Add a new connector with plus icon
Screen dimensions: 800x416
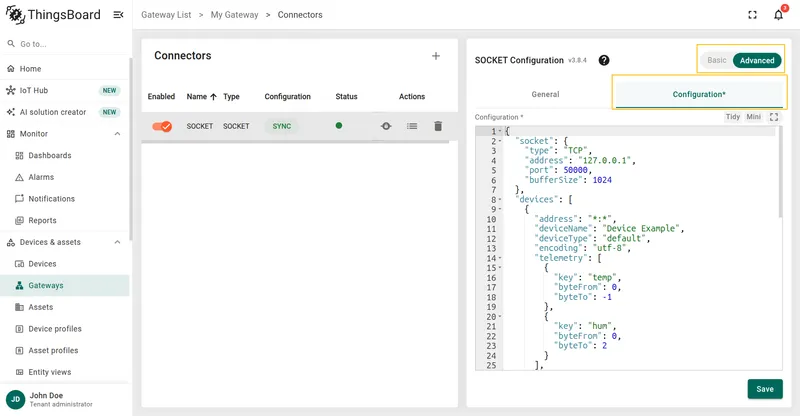pyautogui.click(x=436, y=56)
